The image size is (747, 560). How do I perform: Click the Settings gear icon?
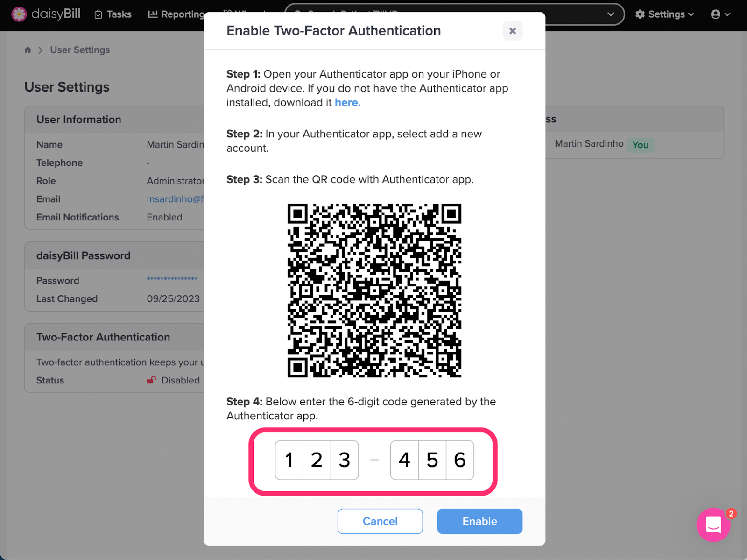(640, 14)
